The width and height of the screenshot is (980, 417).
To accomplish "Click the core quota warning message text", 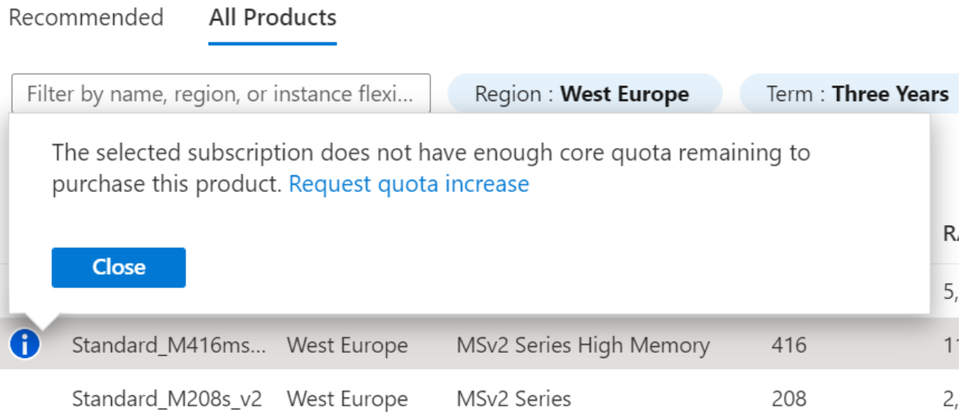I will pyautogui.click(x=430, y=153).
